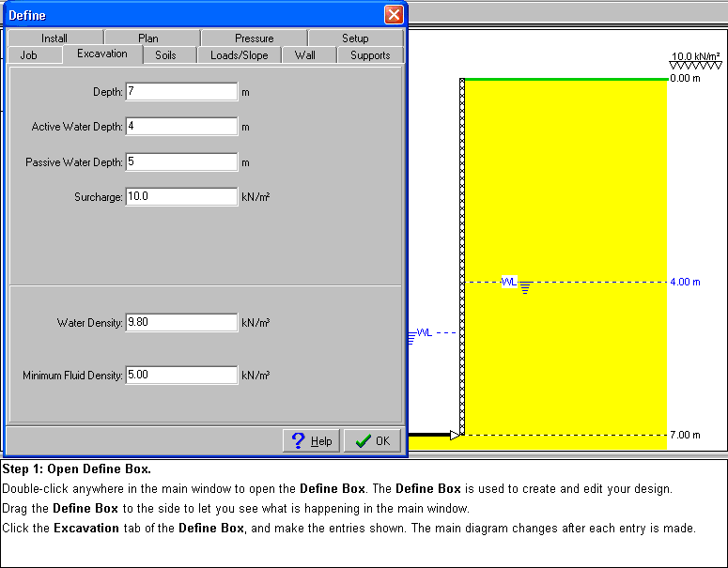The image size is (728, 568).
Task: Switch to the Plan tab
Action: 148,38
